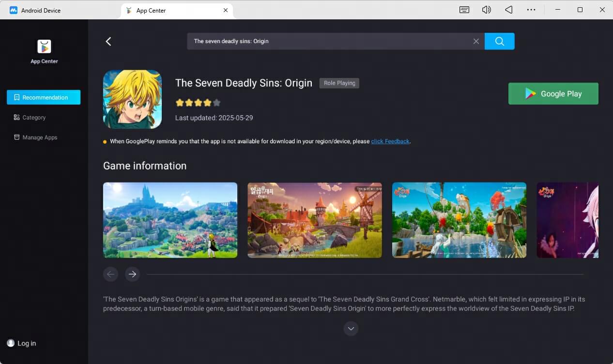Select Manage Apps in the sidebar

pyautogui.click(x=39, y=137)
